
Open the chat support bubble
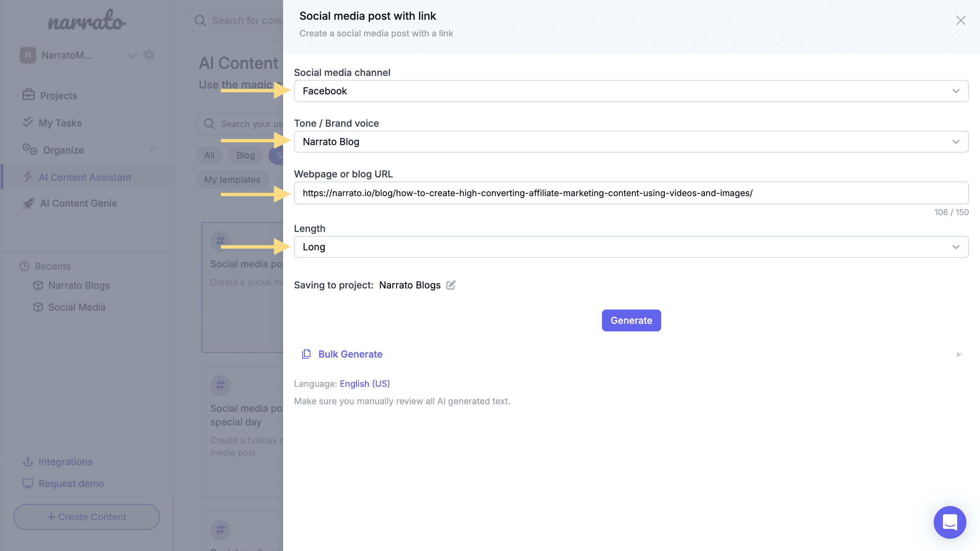click(950, 522)
